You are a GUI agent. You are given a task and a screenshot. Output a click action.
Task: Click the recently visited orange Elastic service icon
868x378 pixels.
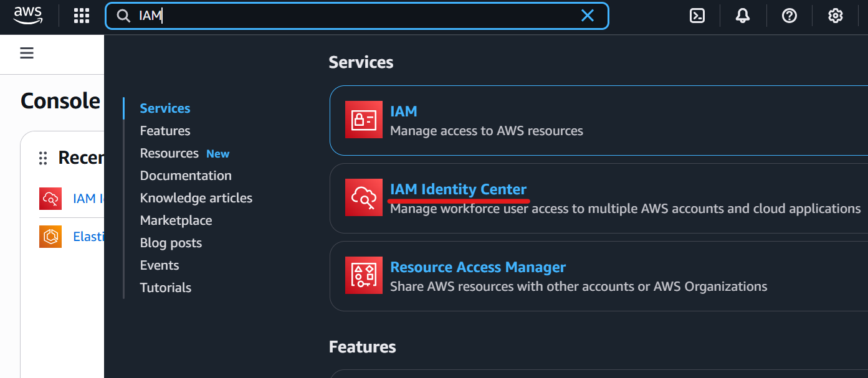pos(50,237)
